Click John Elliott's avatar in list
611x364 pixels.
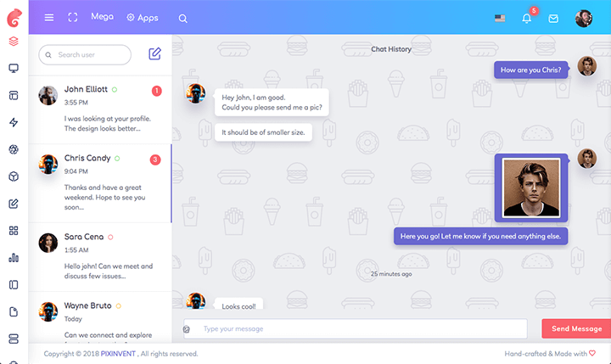pyautogui.click(x=48, y=96)
